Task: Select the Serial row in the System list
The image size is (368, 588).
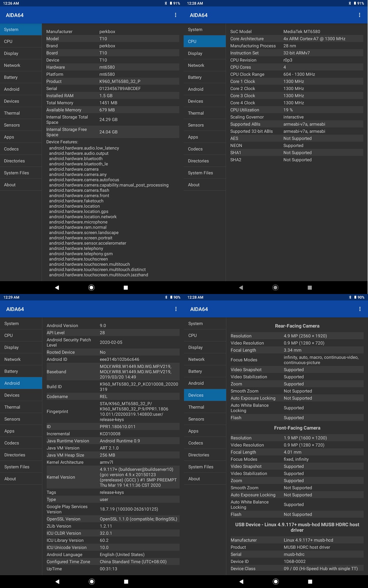Action: click(112, 89)
